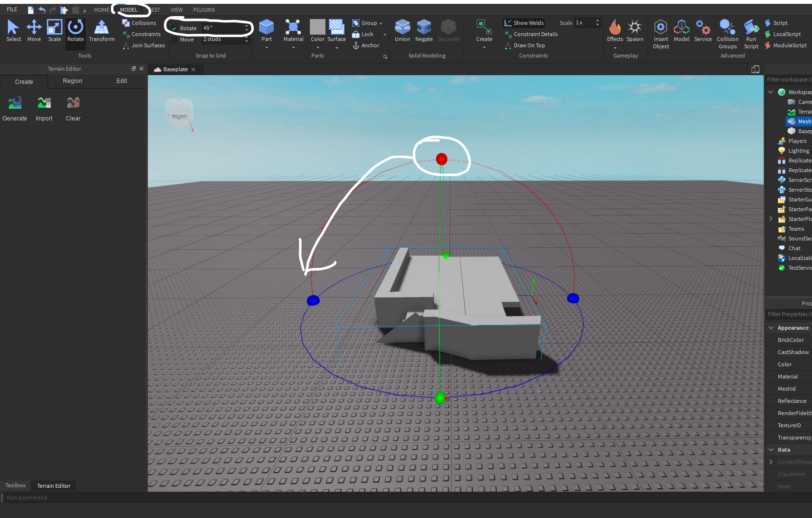The width and height of the screenshot is (812, 518).
Task: Click Run Script
Action: coord(751,34)
